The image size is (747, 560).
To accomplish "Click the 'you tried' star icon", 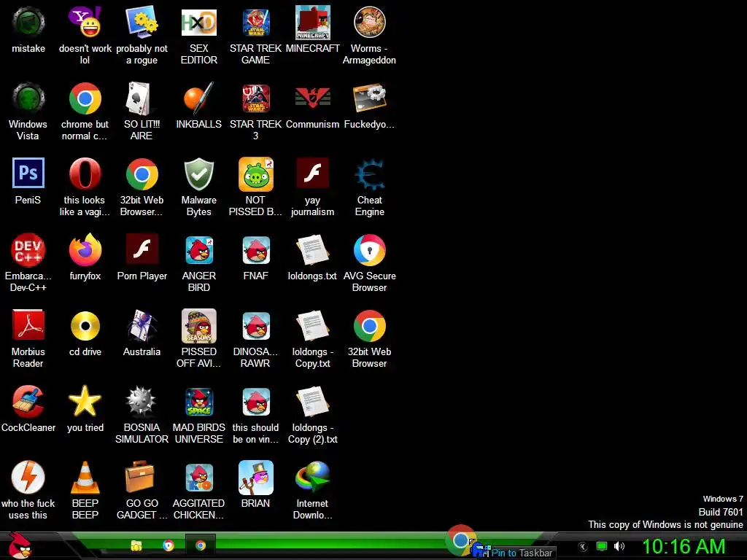I will pos(85,402).
